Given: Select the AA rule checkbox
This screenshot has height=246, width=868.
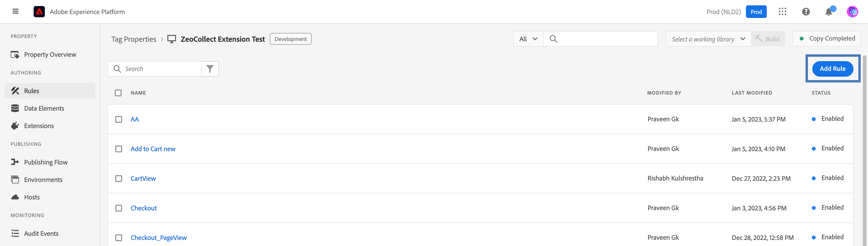Looking at the screenshot, I should tap(119, 119).
